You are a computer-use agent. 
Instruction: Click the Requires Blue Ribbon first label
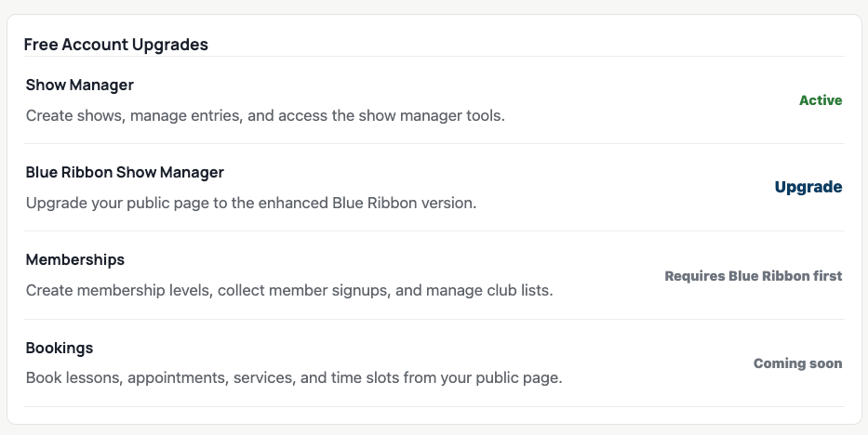[x=754, y=276]
